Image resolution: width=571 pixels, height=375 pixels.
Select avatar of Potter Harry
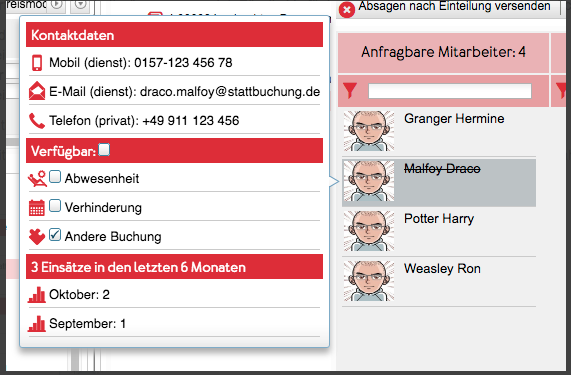click(x=369, y=231)
